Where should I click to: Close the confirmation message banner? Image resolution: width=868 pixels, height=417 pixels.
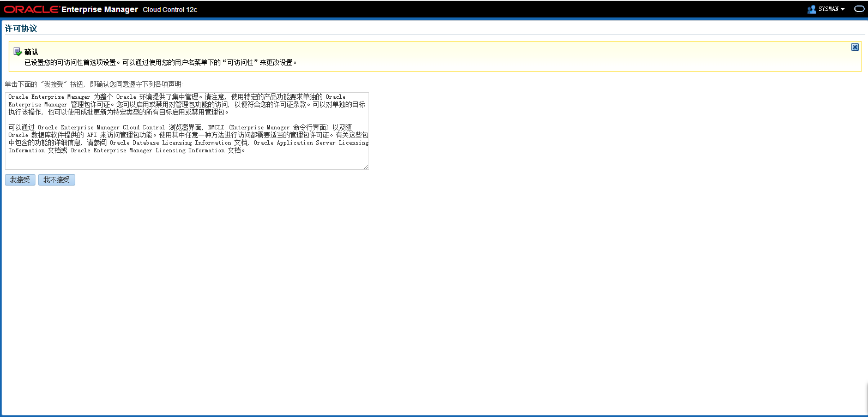[x=855, y=47]
